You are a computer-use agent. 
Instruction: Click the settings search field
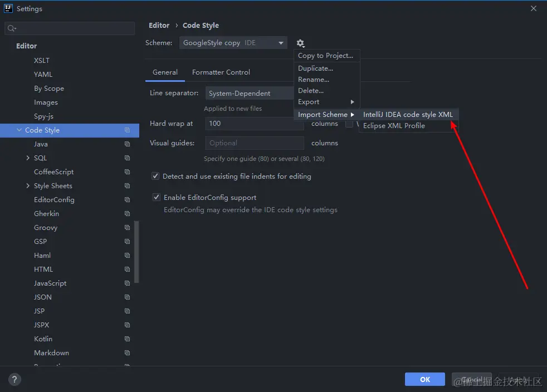click(70, 28)
